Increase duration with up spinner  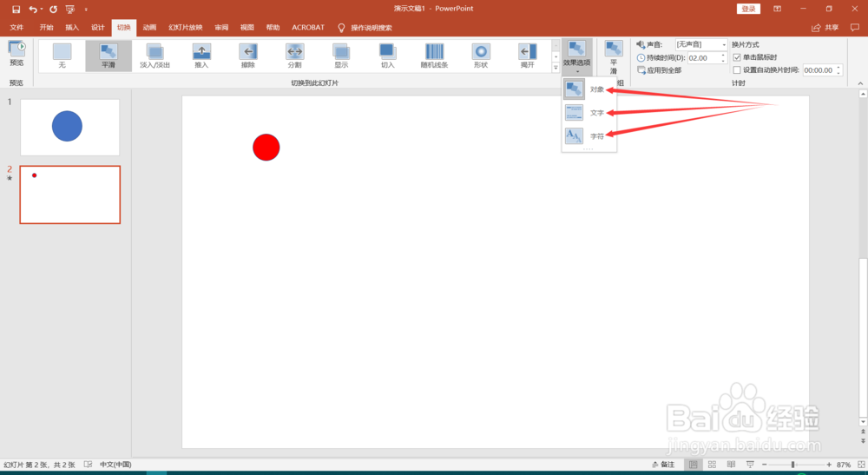723,55
